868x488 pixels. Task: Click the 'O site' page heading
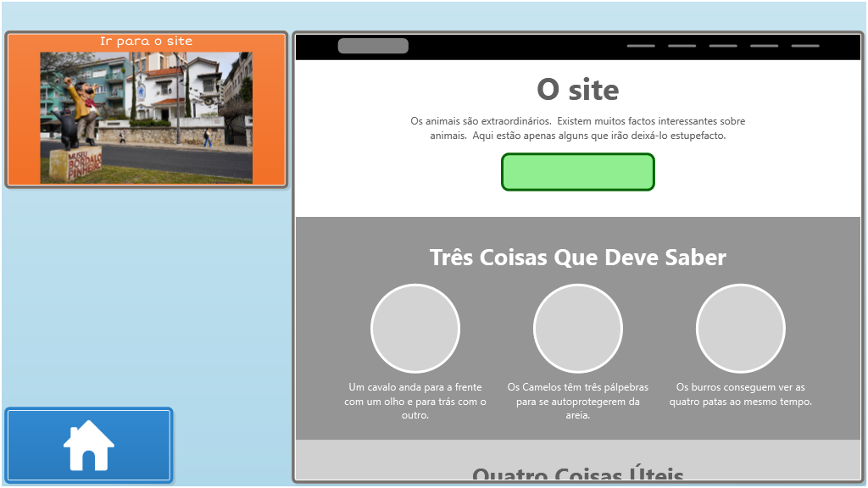(578, 90)
